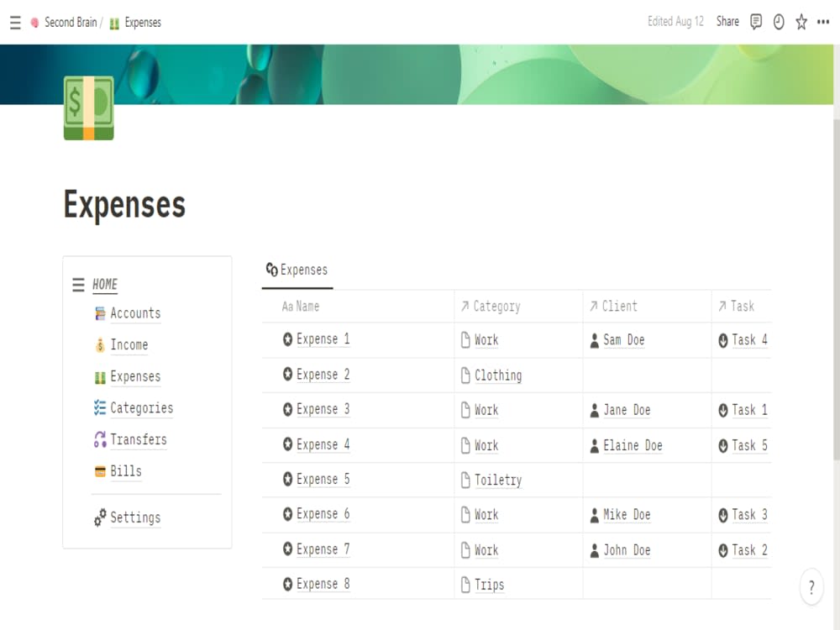Click the checklist icon next to Categories

100,407
